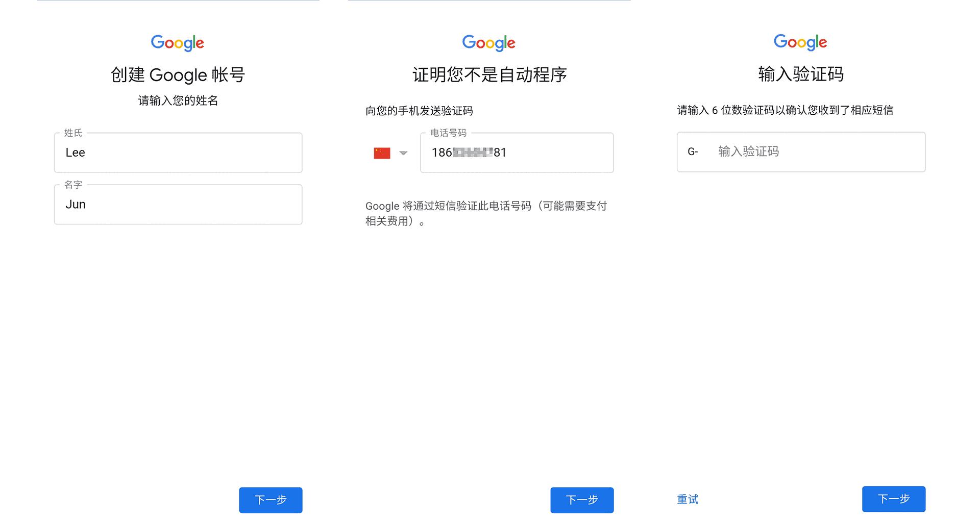Click the Google logo on the first screen
The height and width of the screenshot is (531, 980).
178,43
